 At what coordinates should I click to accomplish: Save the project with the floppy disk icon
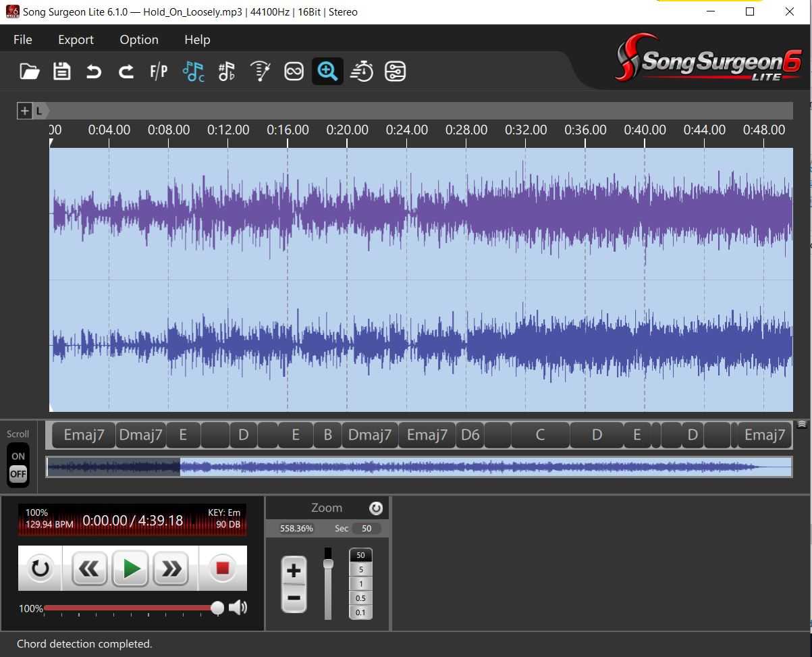[62, 71]
